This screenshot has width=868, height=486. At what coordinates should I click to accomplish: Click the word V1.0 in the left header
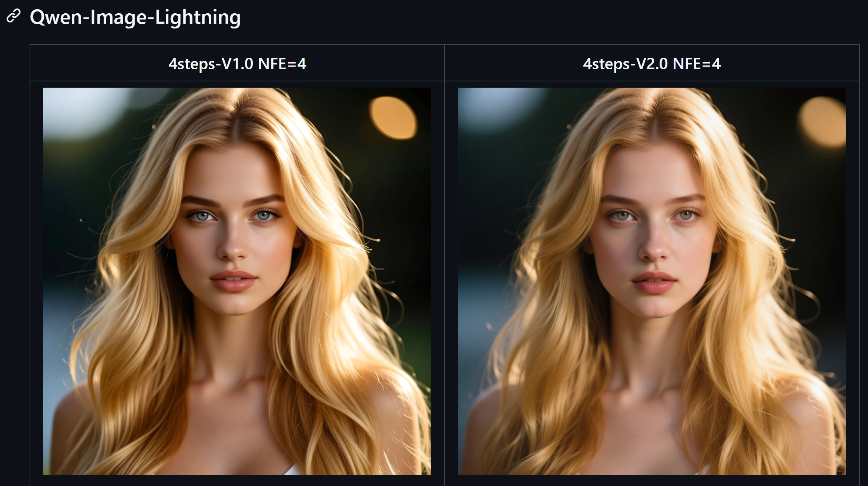point(237,64)
